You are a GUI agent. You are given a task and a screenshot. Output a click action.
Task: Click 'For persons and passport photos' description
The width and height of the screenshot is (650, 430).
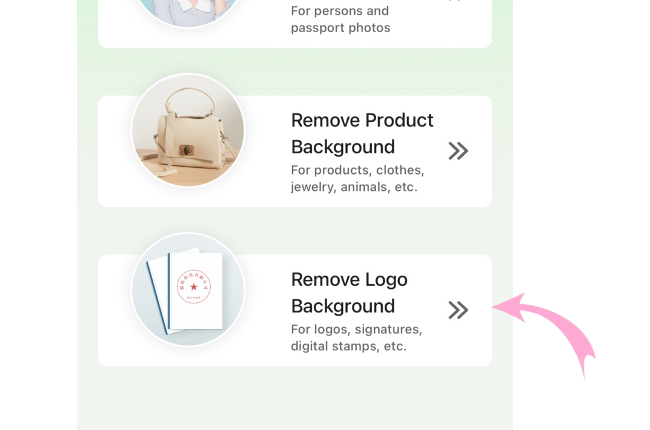click(x=340, y=19)
